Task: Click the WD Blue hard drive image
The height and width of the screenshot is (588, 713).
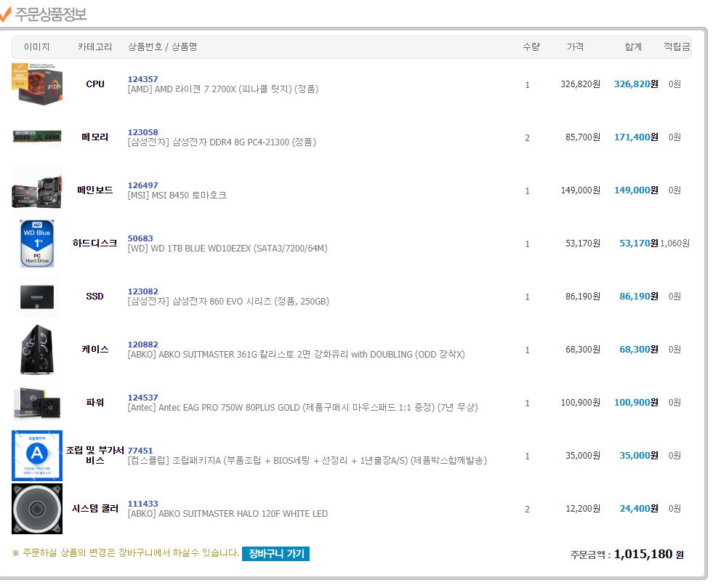Action: tap(37, 243)
